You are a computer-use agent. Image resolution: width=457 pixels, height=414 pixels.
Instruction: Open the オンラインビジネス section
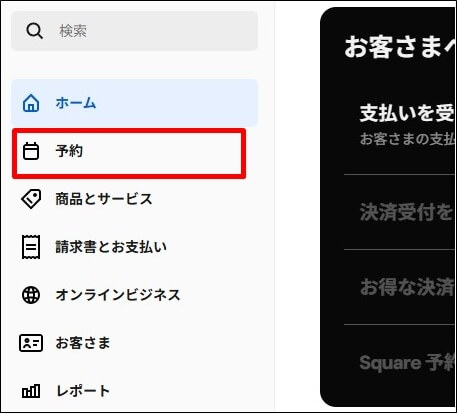click(134, 295)
